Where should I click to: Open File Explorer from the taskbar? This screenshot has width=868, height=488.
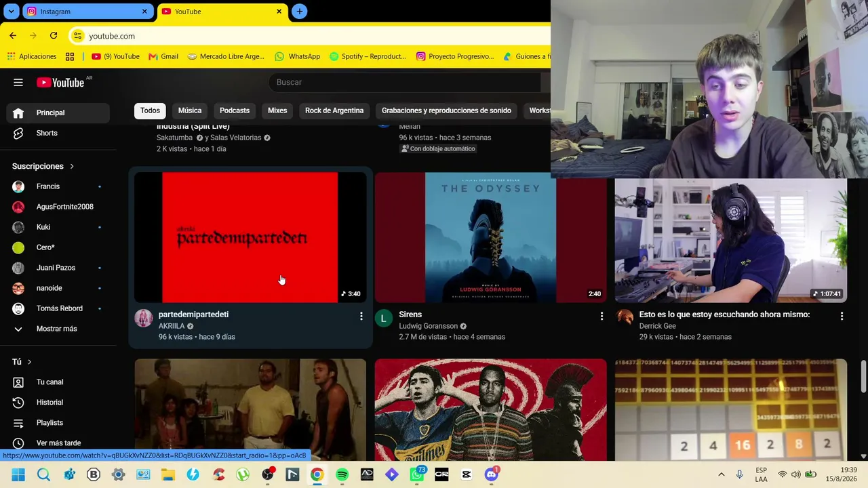click(167, 474)
